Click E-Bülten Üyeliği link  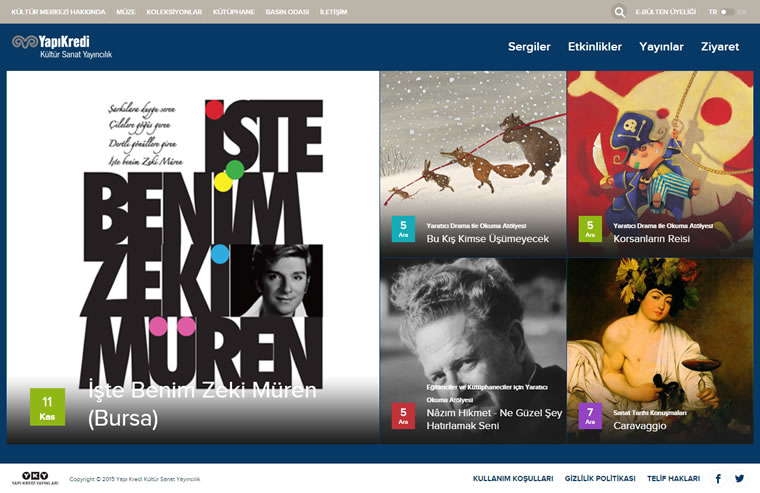click(665, 12)
